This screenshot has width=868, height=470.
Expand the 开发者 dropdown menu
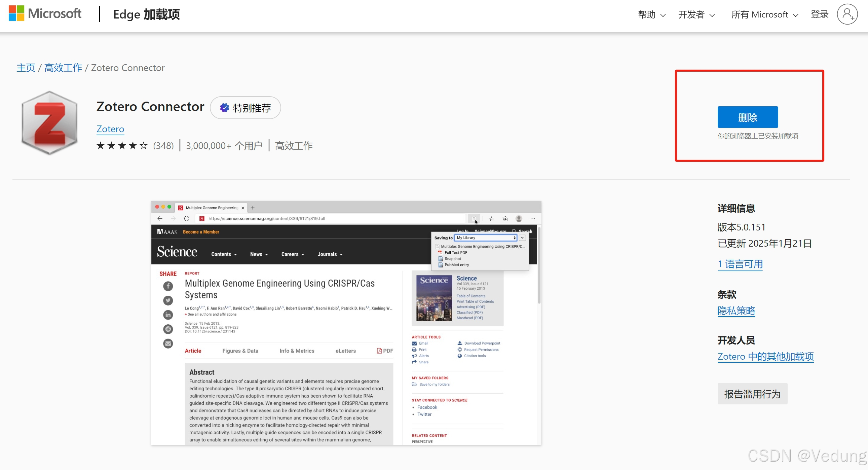(x=696, y=14)
